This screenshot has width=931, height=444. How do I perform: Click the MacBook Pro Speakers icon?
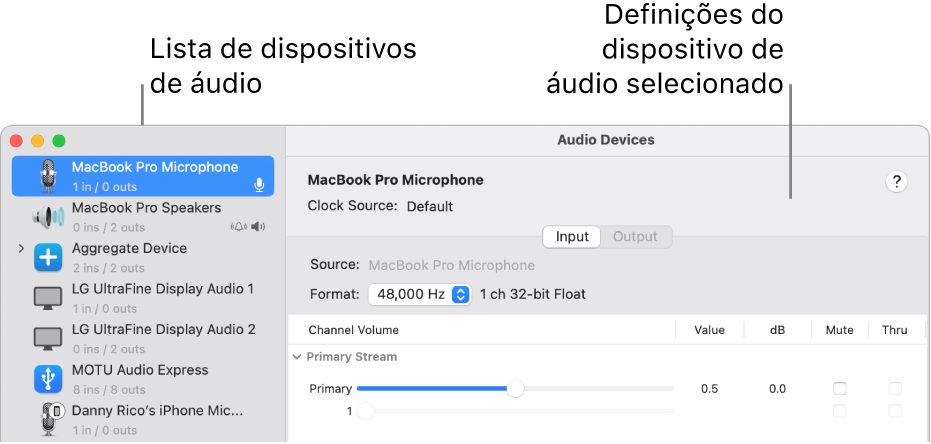click(47, 217)
